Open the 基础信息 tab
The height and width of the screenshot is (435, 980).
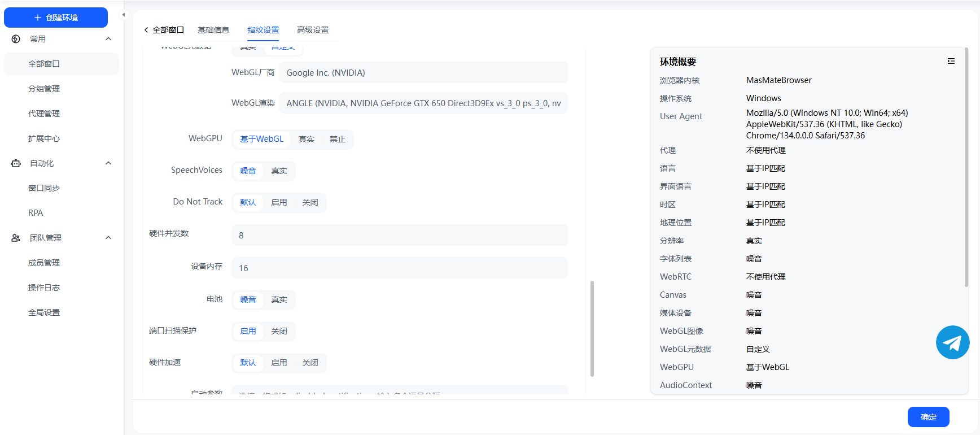pyautogui.click(x=213, y=30)
